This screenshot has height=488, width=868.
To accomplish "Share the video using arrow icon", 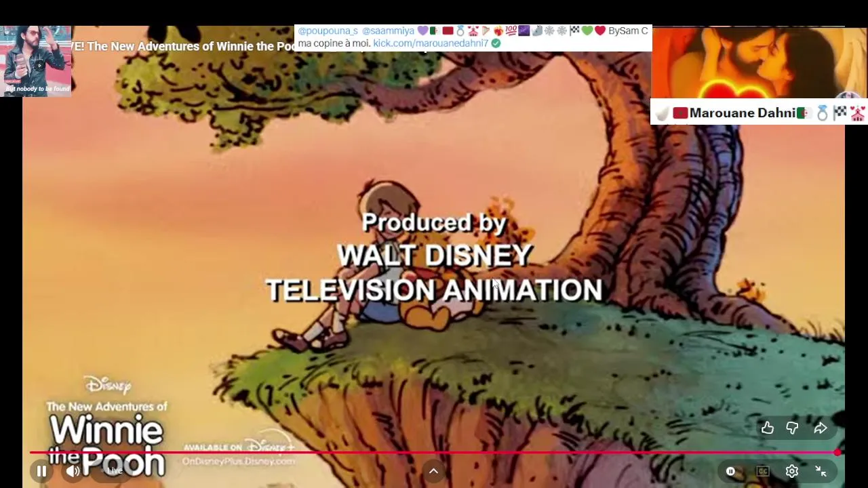I will 821,428.
